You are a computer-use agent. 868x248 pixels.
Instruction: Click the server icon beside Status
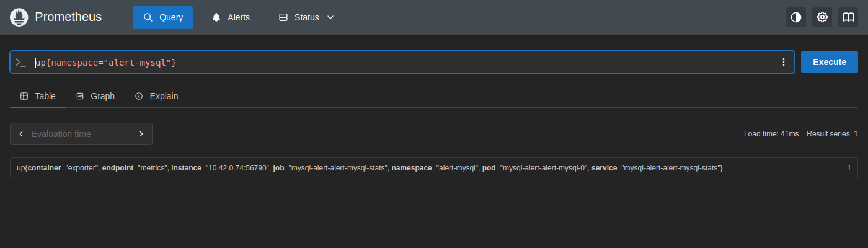pyautogui.click(x=283, y=17)
